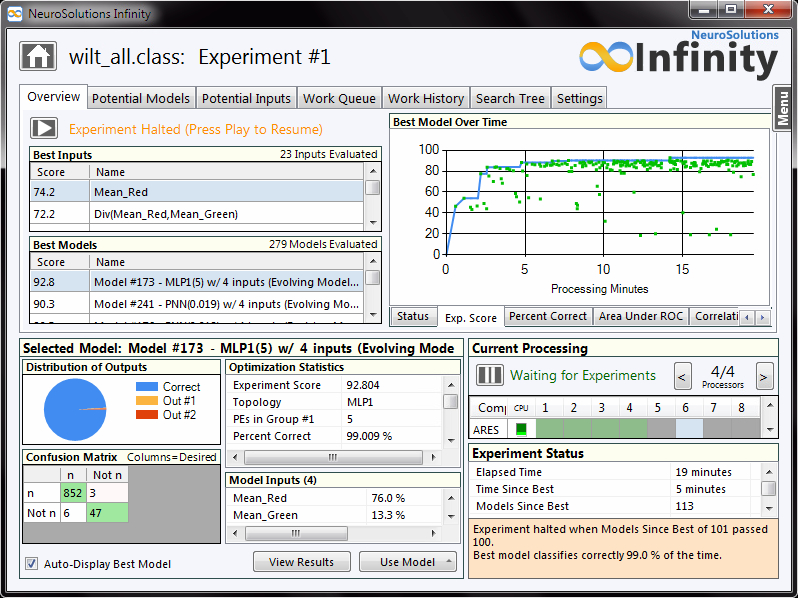The width and height of the screenshot is (798, 598).
Task: Open the Work History tab
Action: (426, 98)
